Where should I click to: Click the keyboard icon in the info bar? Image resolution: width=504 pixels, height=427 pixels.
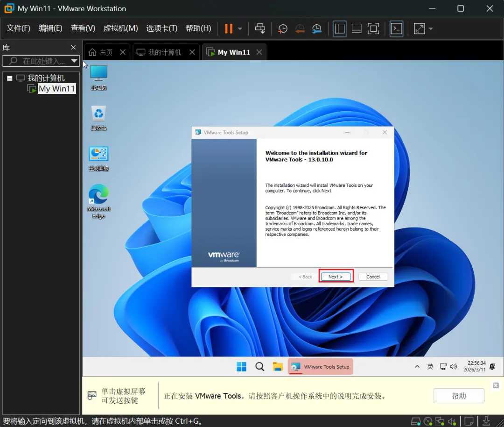tap(92, 396)
